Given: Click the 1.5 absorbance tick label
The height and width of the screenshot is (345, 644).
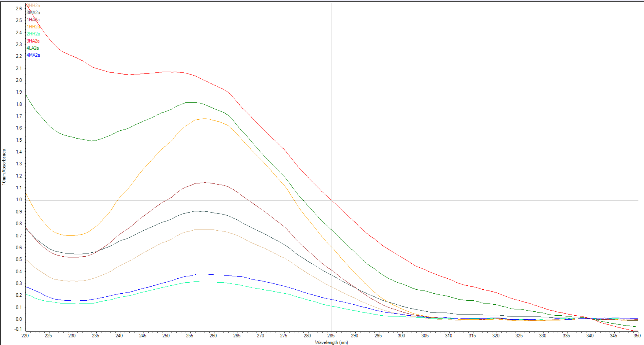Looking at the screenshot, I should click(19, 140).
